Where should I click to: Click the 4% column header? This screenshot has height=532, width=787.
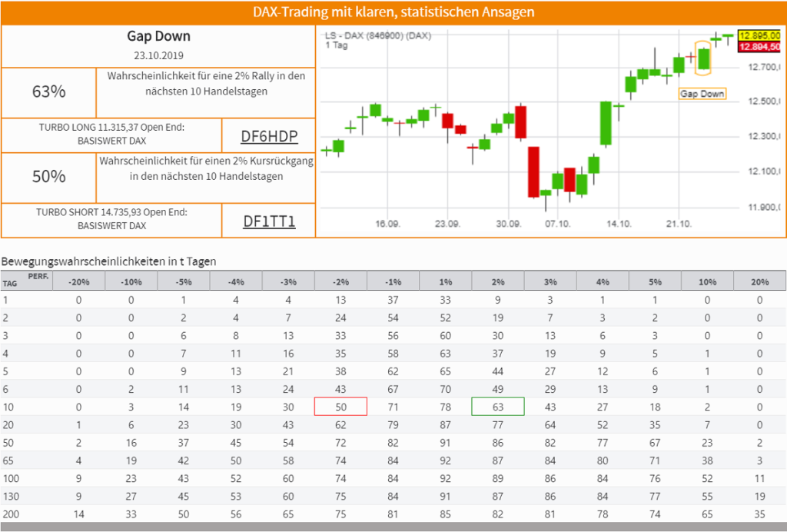coord(603,282)
